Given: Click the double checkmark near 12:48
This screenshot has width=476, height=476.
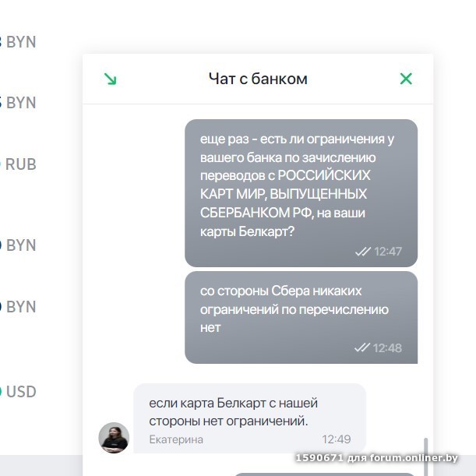Looking at the screenshot, I should tap(362, 347).
